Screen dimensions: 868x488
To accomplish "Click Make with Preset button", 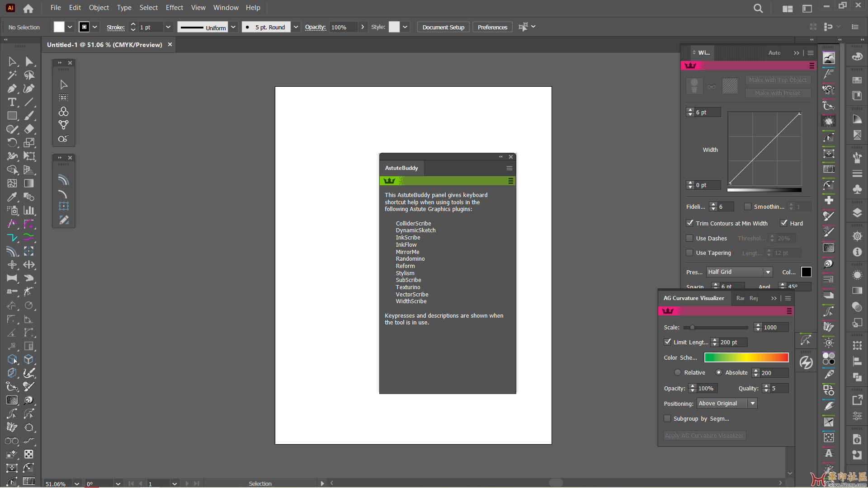I will [x=778, y=93].
